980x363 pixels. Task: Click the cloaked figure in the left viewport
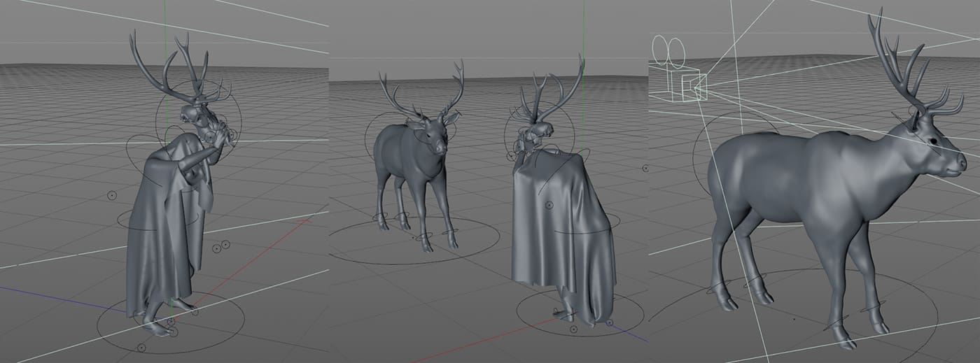point(160,231)
